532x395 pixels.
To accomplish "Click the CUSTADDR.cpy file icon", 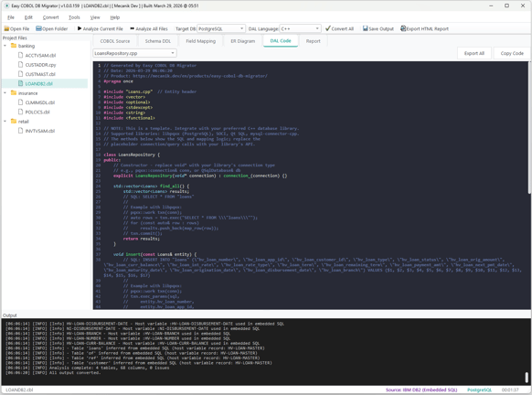I will coord(21,65).
